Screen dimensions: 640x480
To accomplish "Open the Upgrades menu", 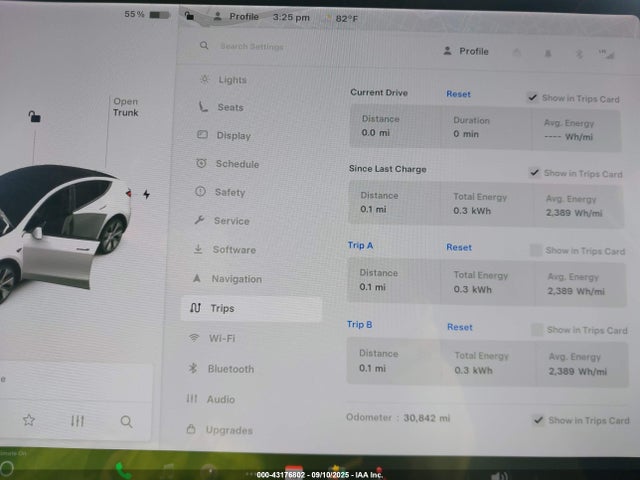I will (x=219, y=430).
